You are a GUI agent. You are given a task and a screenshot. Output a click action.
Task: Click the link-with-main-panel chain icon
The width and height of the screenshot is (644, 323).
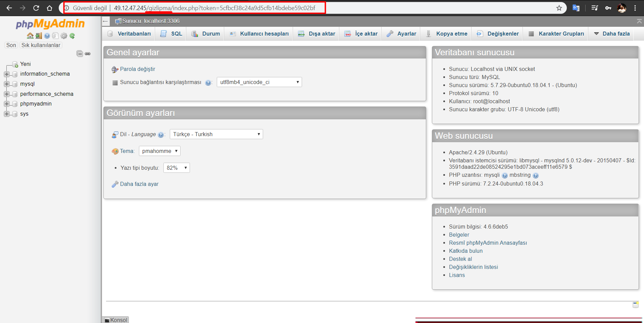88,53
